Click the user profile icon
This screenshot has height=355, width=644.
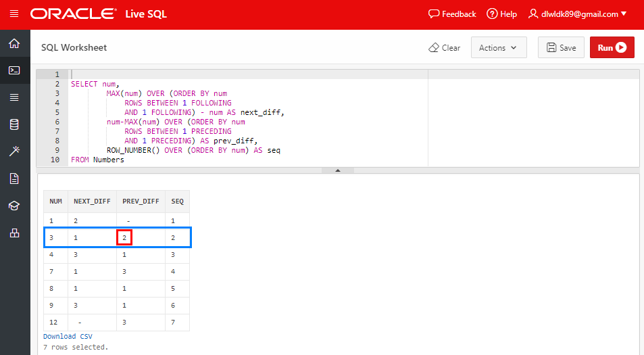532,14
